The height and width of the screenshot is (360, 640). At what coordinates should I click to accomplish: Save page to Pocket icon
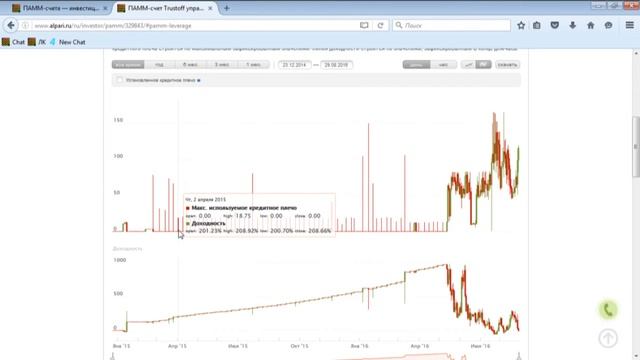click(555, 25)
